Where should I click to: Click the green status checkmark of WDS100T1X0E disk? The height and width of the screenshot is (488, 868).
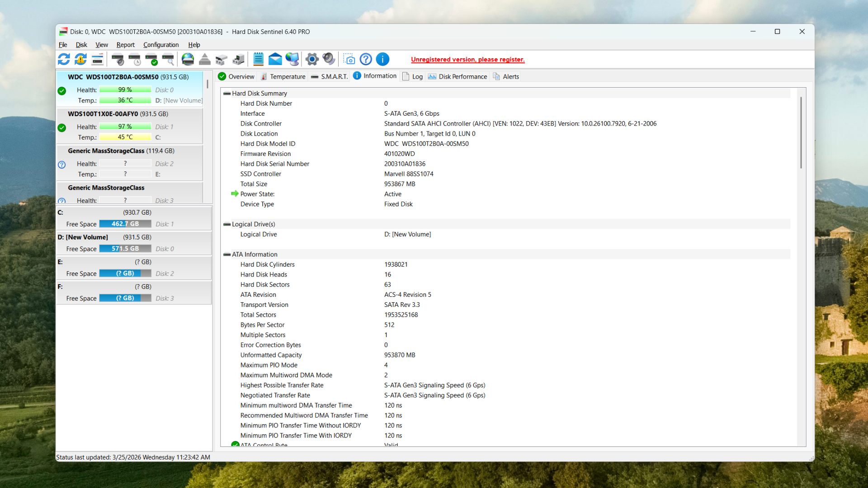(x=62, y=128)
